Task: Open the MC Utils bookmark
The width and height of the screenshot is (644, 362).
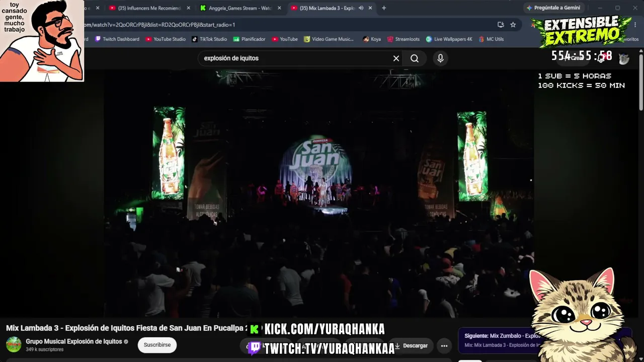Action: 491,39
